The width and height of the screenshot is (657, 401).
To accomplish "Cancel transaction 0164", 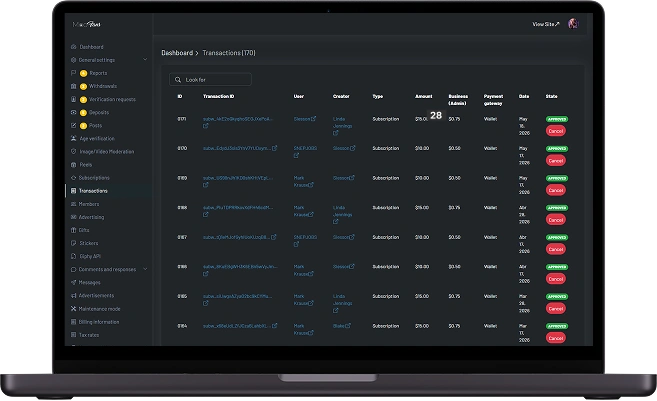I will (x=556, y=338).
